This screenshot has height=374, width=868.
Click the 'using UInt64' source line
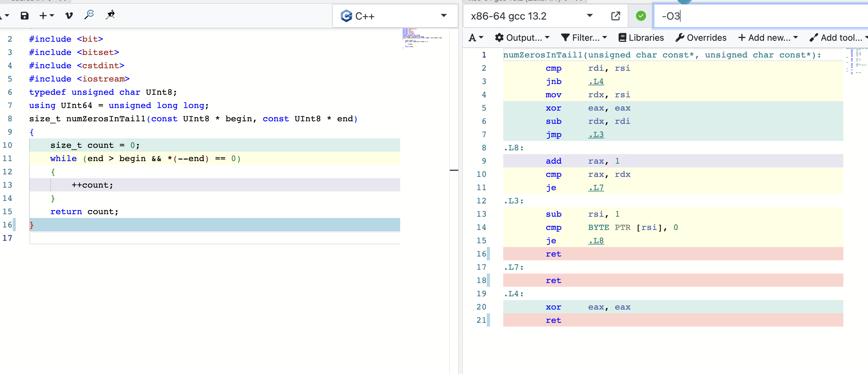coord(119,106)
